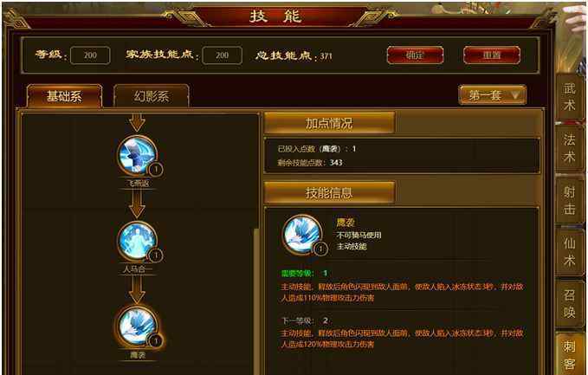Click the 等级 level input field
Viewport: 588px width, 375px height.
pos(90,55)
